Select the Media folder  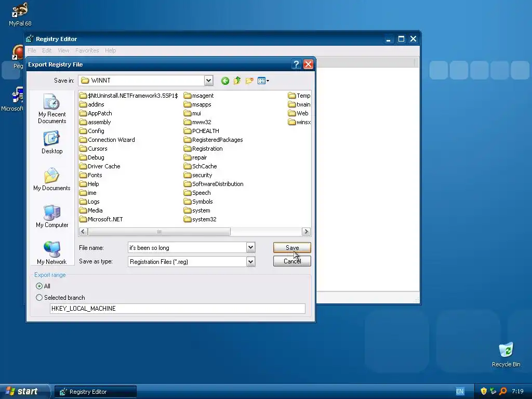click(91, 210)
